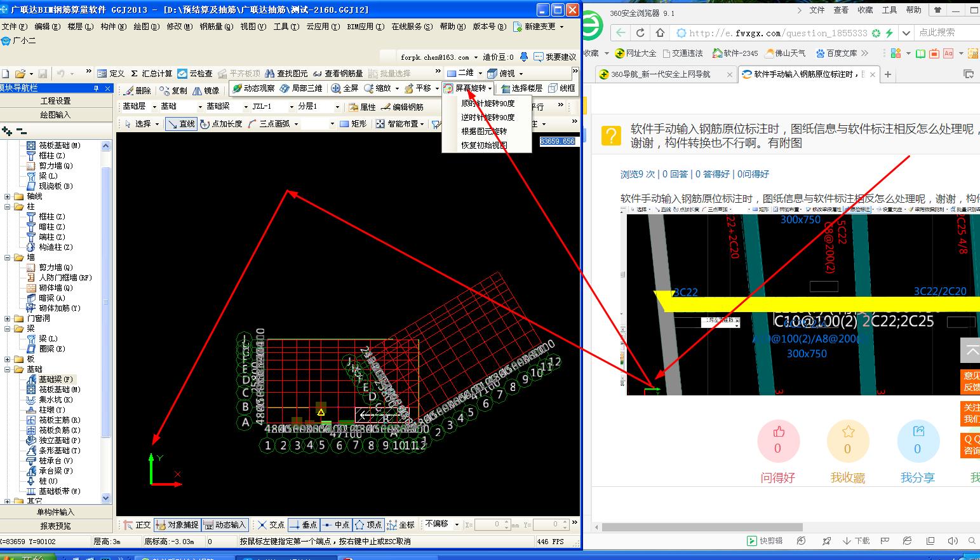The height and width of the screenshot is (560, 980).
Task: Click the 工程设置 panel button
Action: click(x=55, y=101)
